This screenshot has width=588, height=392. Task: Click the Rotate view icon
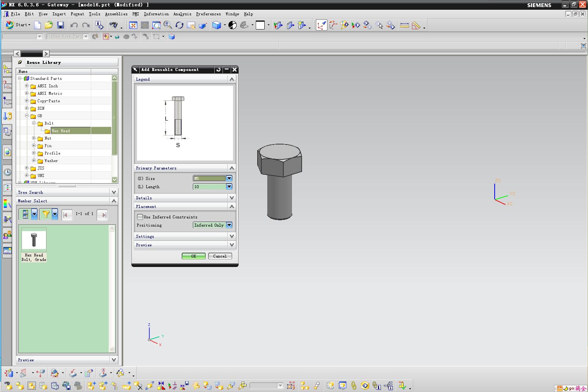[180, 25]
